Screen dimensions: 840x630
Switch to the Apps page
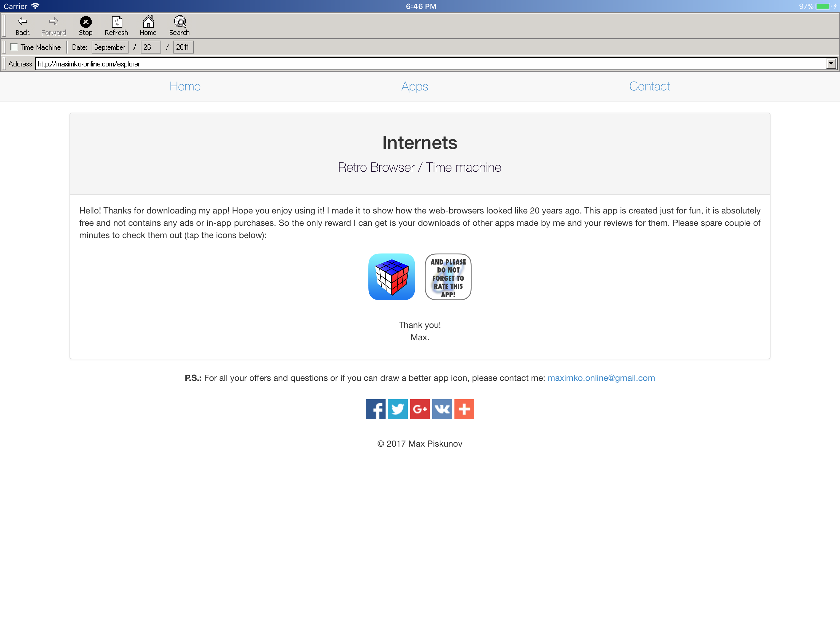coord(415,87)
